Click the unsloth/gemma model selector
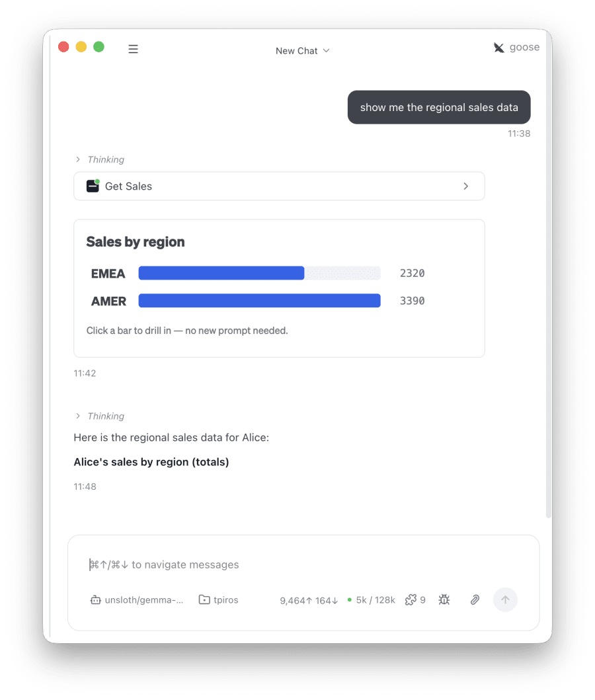The width and height of the screenshot is (595, 700). pyautogui.click(x=137, y=600)
